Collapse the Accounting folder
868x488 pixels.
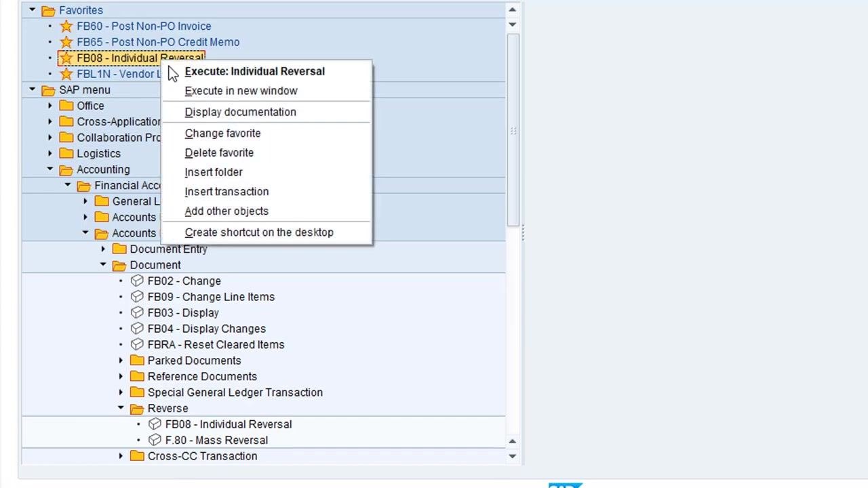tap(50, 169)
